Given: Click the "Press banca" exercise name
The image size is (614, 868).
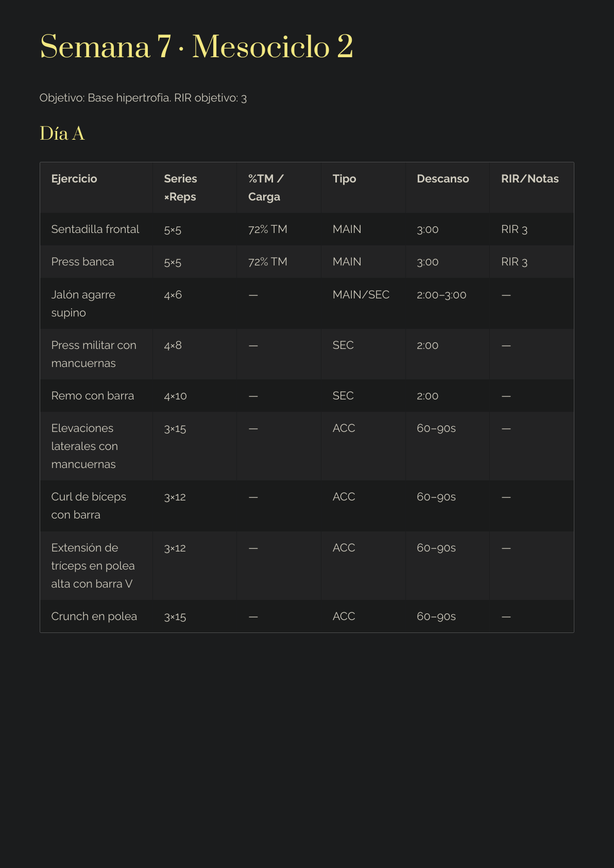Looking at the screenshot, I should click(x=82, y=262).
